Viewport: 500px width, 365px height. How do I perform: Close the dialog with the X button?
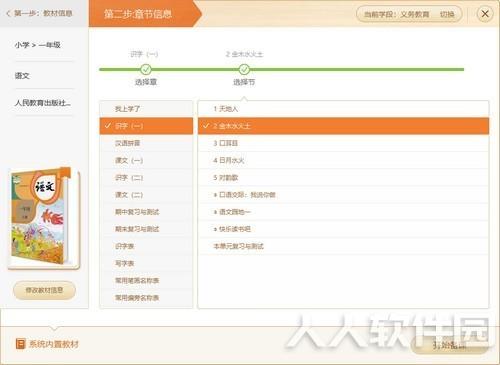tap(485, 14)
